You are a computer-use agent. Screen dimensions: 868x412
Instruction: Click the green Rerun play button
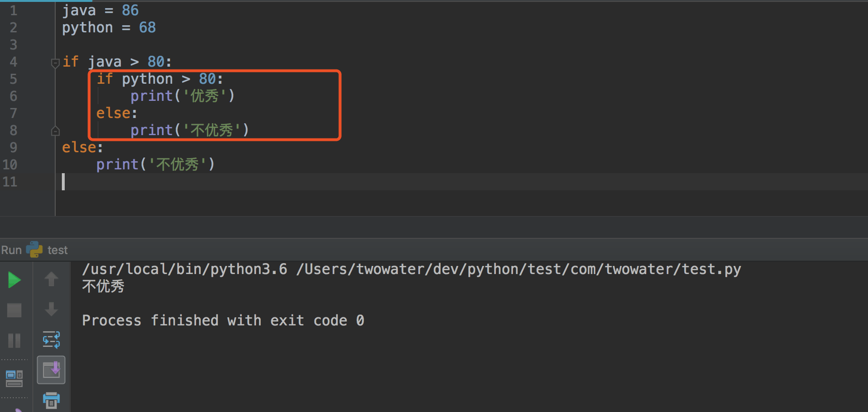(x=14, y=280)
